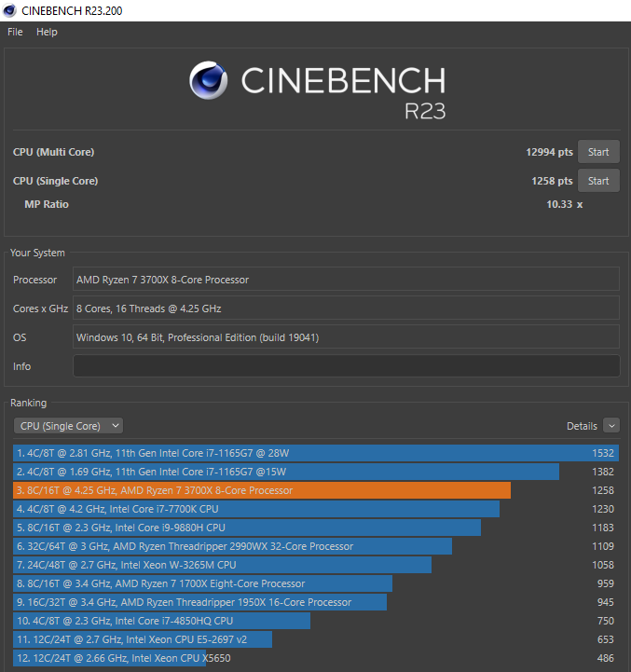Click the Cinebench app icon in title bar
Image resolution: width=631 pixels, height=672 pixels.
point(9,10)
